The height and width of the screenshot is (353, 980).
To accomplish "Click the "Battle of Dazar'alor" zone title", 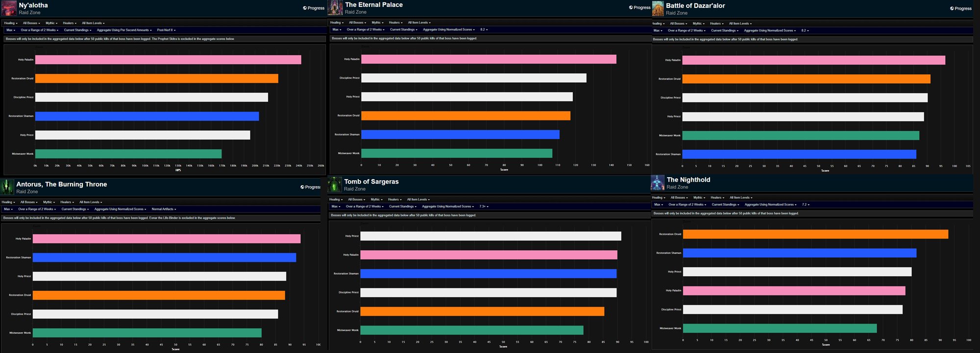I will (x=695, y=6).
